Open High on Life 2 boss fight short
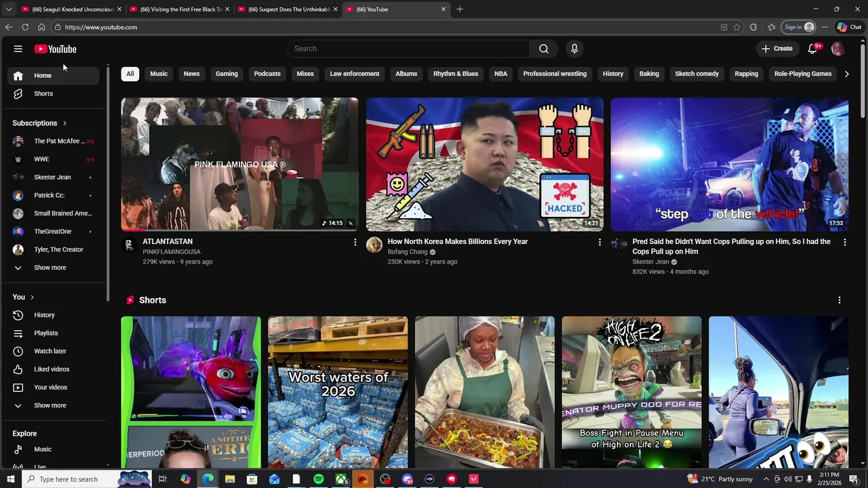868x488 pixels. point(631,392)
